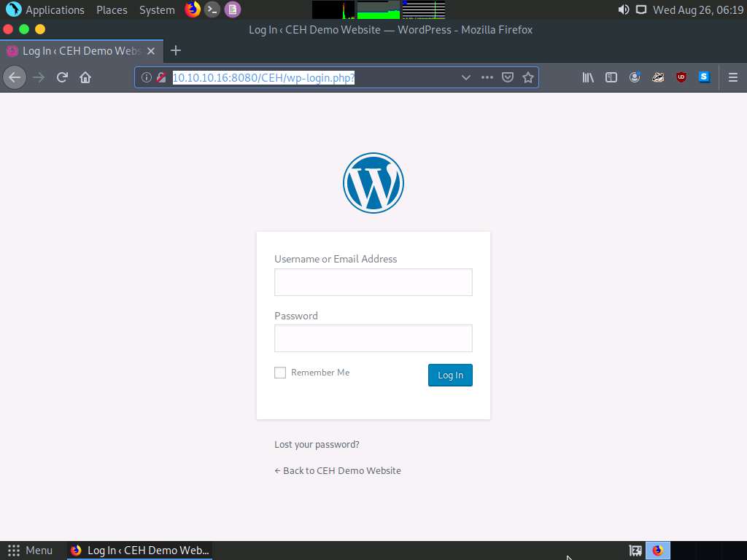Select the Log In browser tab
Screen dimensions: 747x560
[80, 51]
